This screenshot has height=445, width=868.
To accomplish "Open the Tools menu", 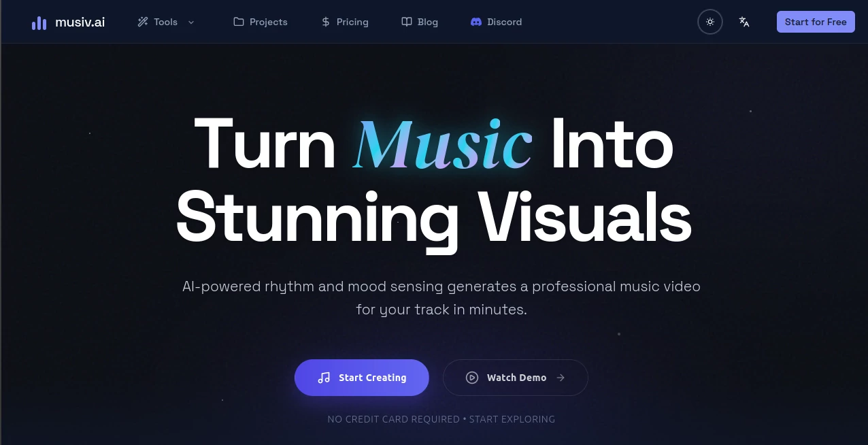I will (x=166, y=22).
